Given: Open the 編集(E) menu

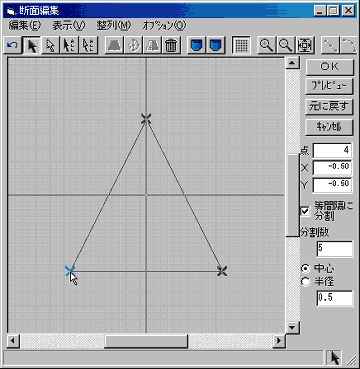Looking at the screenshot, I should 25,25.
